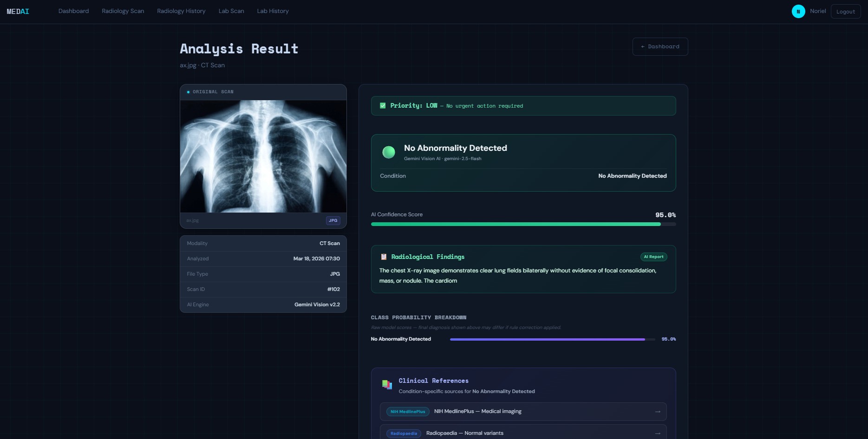Click the NIH MedlinePlus source tag
This screenshot has width=868, height=439.
(x=408, y=412)
